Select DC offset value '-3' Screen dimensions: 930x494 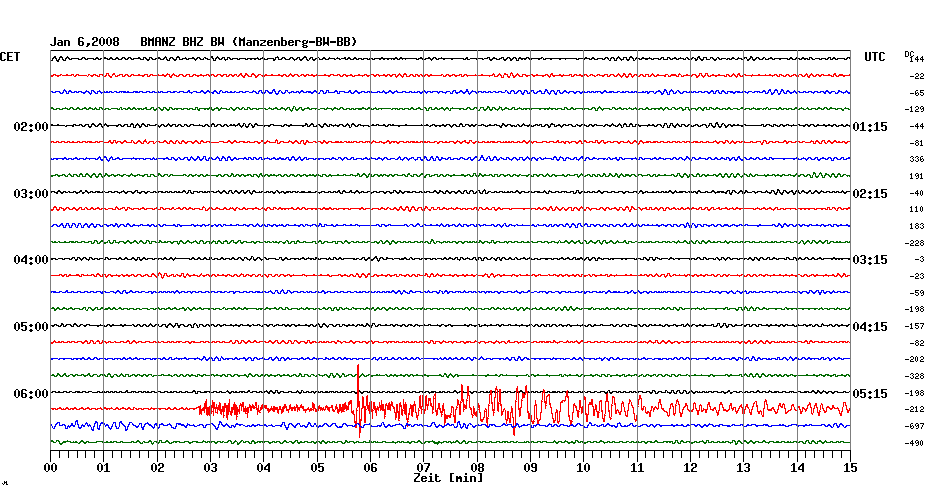pos(919,259)
